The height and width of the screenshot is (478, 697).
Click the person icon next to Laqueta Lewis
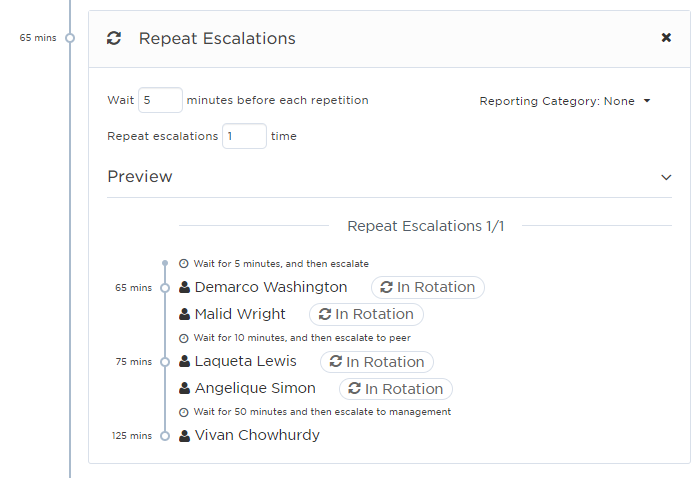(x=185, y=362)
